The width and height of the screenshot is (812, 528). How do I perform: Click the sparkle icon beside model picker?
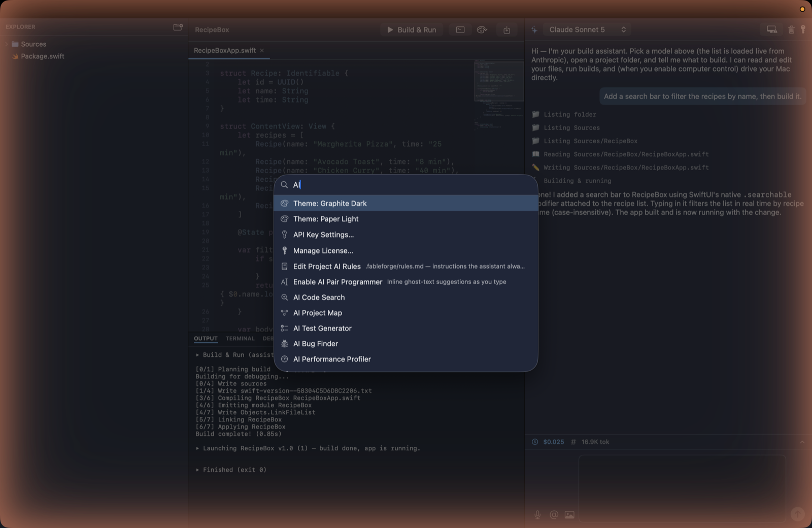[534, 30]
